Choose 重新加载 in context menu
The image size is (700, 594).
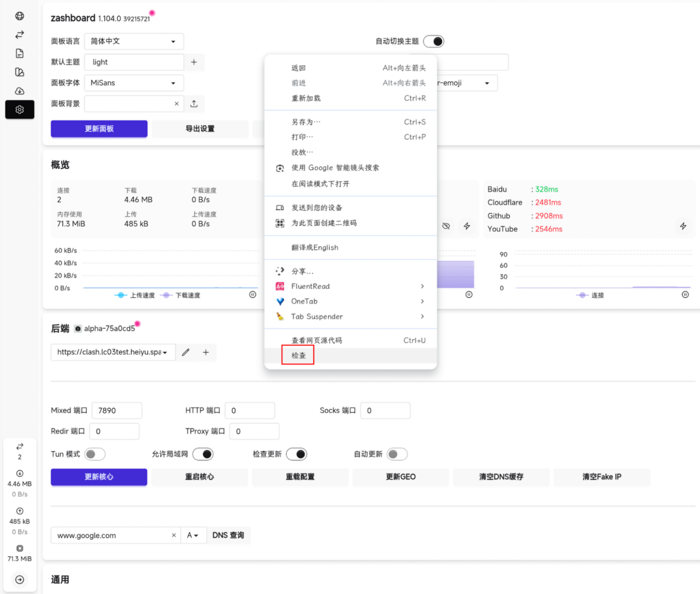pos(351,98)
